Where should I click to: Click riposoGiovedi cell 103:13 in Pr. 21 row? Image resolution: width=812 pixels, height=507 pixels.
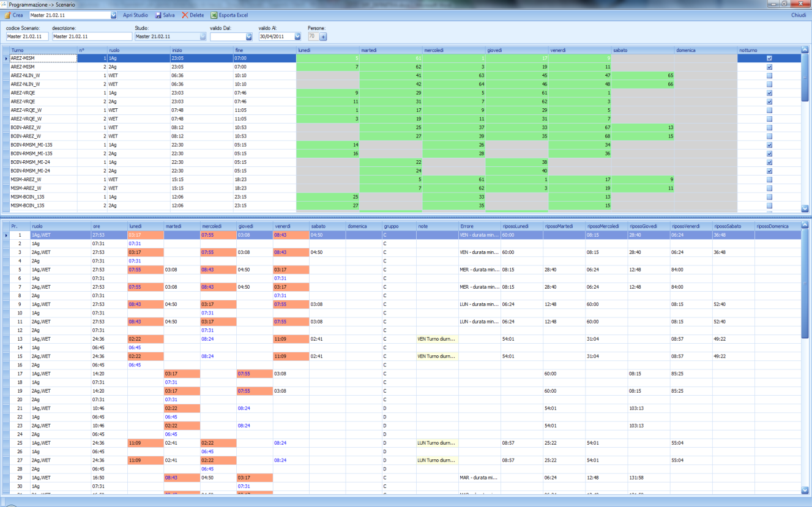(649, 409)
